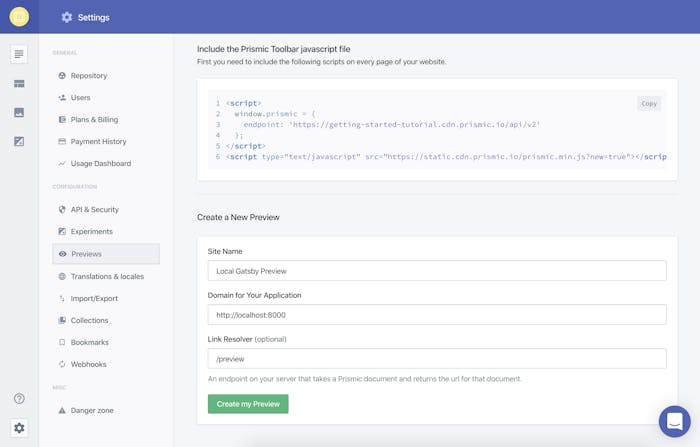Open Users settings

tap(80, 97)
